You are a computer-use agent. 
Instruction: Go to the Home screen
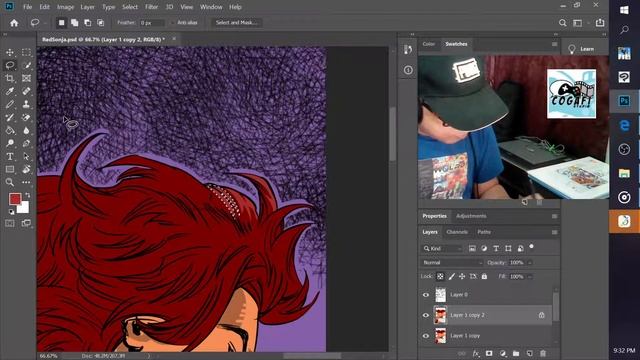click(14, 23)
